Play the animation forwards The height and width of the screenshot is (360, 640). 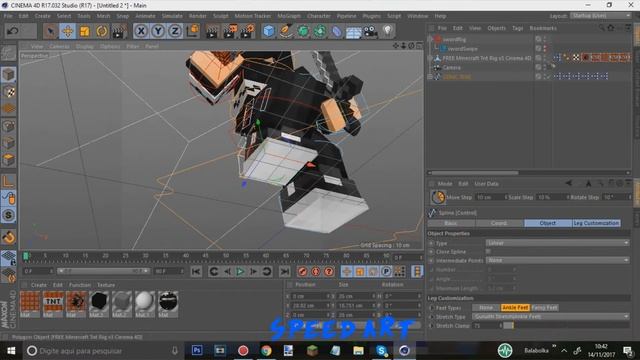point(240,271)
